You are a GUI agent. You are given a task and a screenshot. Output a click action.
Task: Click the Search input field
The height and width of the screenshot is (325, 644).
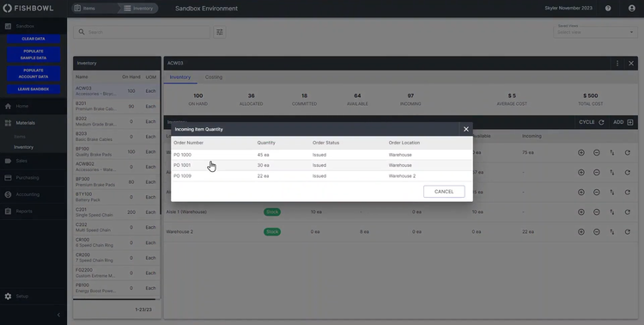(142, 32)
